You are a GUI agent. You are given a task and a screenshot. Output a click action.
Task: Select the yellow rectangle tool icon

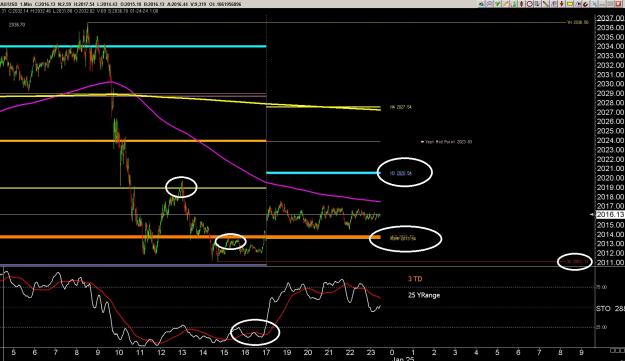tap(570, 4)
